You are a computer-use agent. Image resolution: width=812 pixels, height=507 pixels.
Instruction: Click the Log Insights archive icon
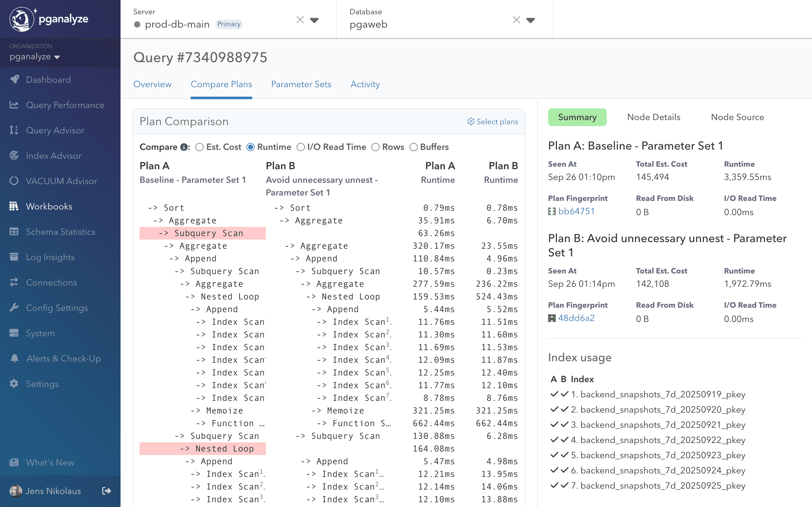(x=14, y=257)
